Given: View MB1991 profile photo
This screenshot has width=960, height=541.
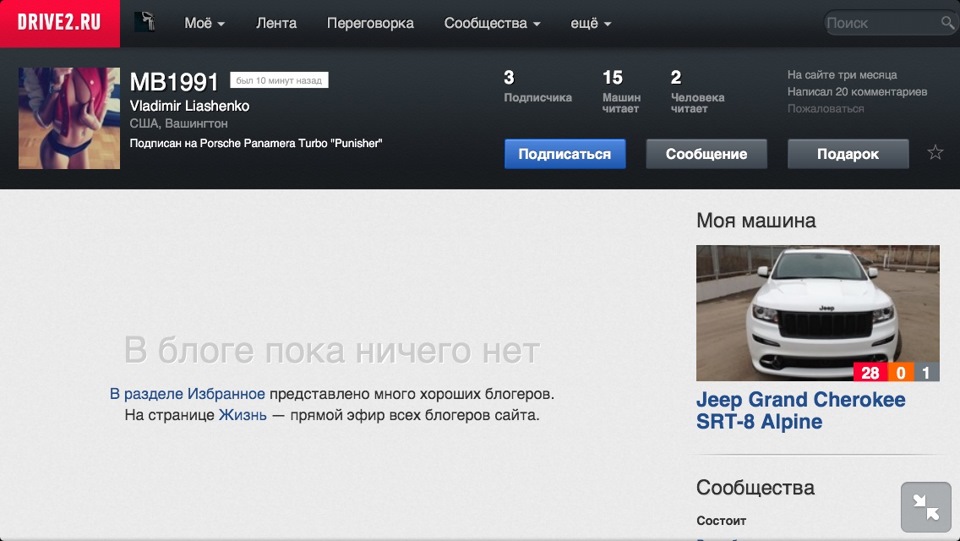Looking at the screenshot, I should tap(69, 118).
